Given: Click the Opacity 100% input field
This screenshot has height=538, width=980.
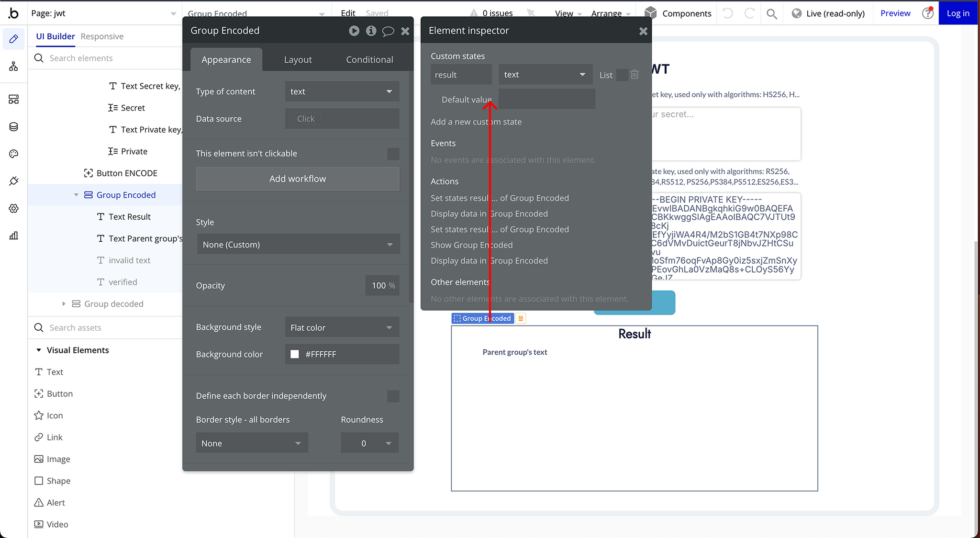Looking at the screenshot, I should [378, 285].
